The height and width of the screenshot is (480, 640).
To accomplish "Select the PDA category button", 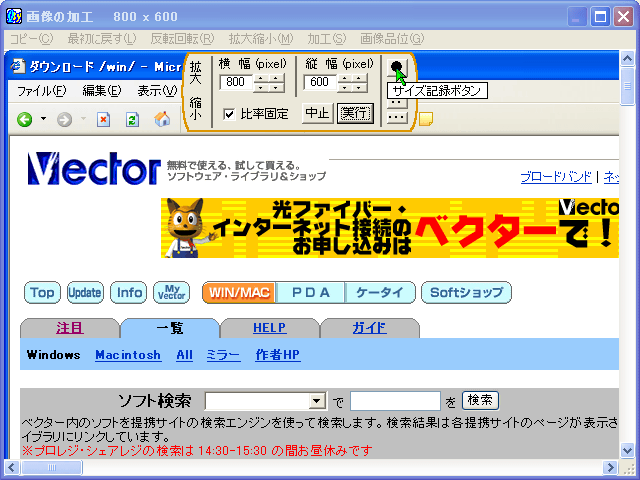I will pos(311,292).
